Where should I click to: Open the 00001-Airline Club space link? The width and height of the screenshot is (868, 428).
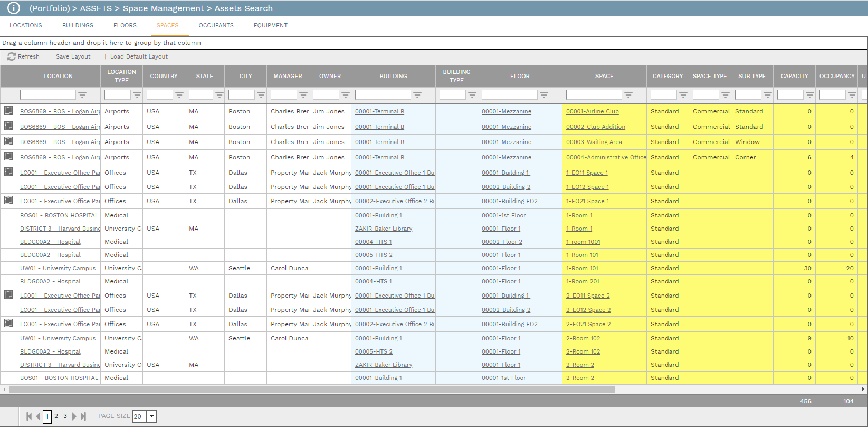coord(592,111)
